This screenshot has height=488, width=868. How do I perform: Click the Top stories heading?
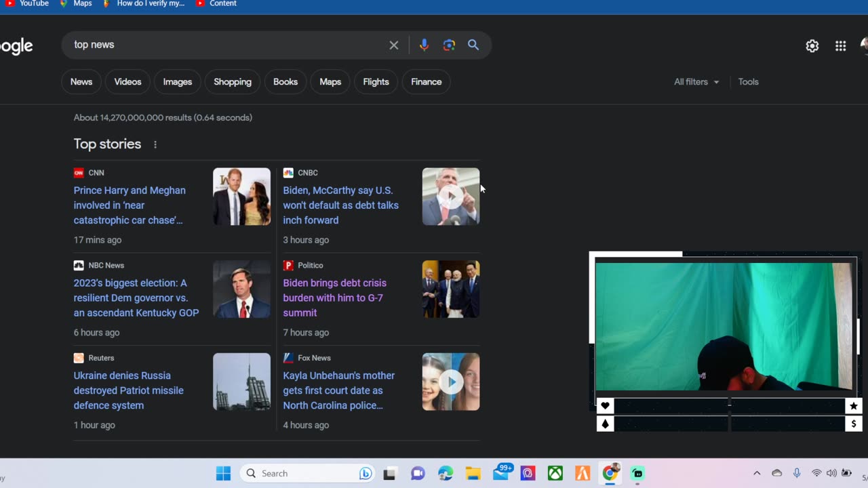coord(107,144)
